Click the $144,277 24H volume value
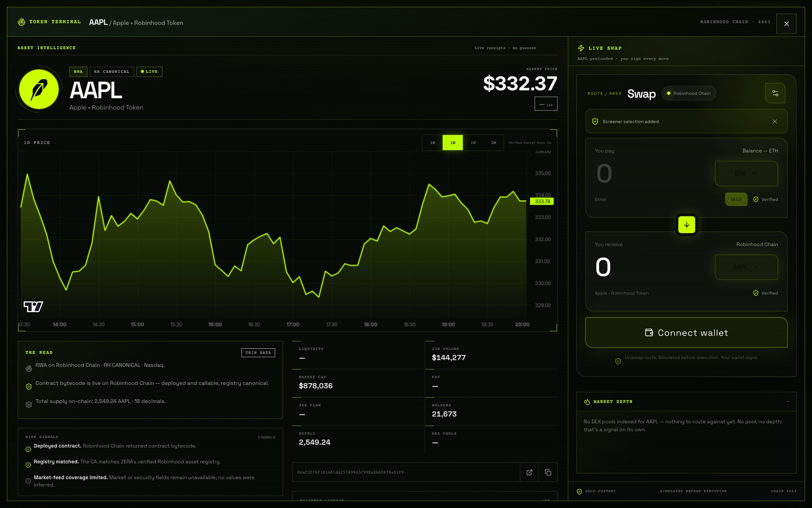812x508 pixels. [448, 358]
